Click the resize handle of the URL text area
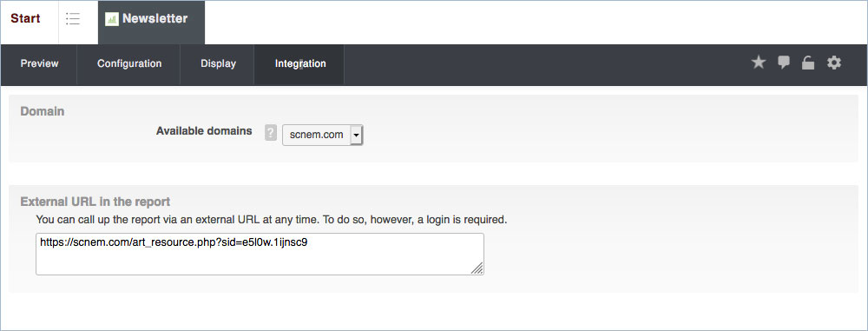The image size is (868, 331). [477, 268]
